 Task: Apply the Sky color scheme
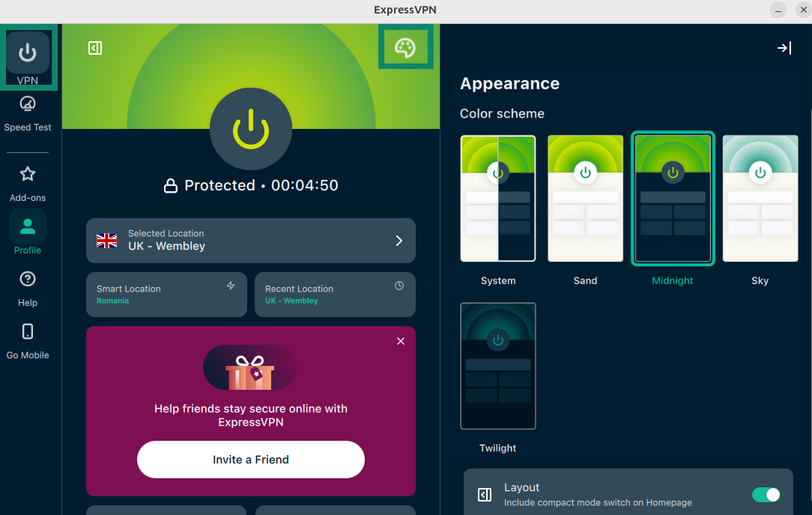coord(760,199)
